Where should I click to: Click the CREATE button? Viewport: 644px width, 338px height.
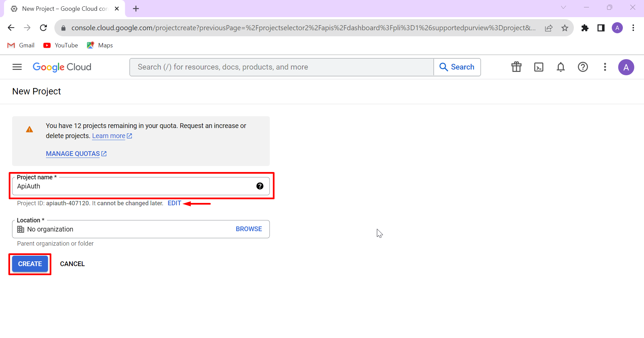pos(30,264)
